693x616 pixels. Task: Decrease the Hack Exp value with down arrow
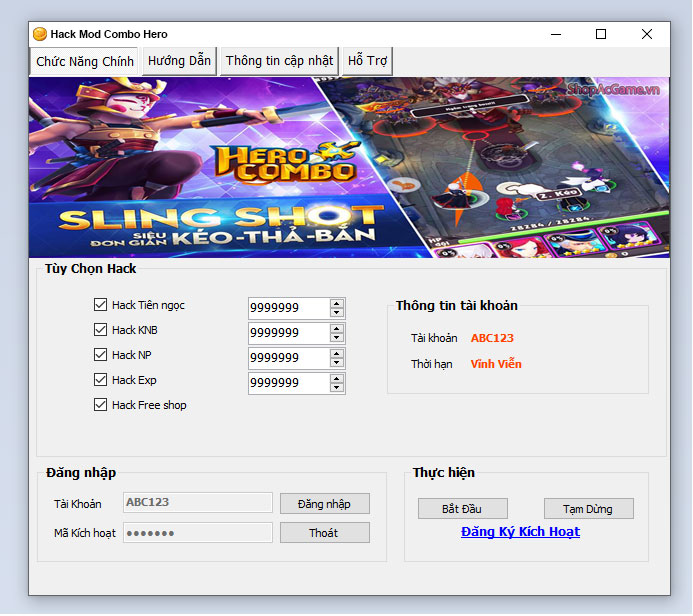pyautogui.click(x=337, y=388)
